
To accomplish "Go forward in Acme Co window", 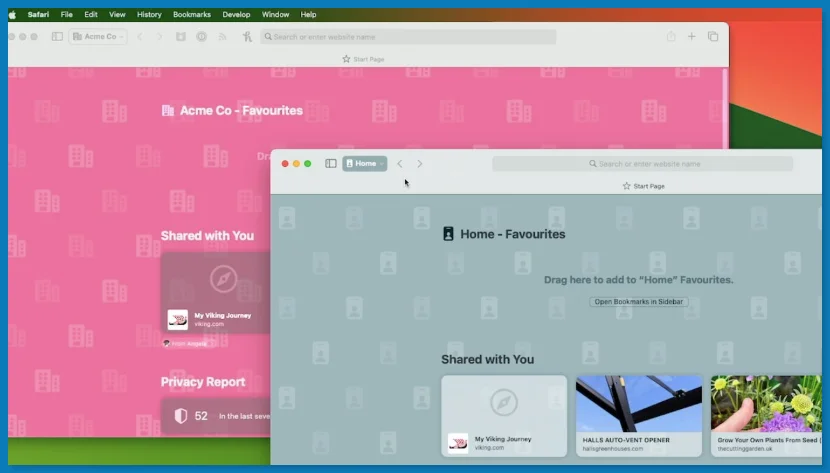I will [159, 37].
